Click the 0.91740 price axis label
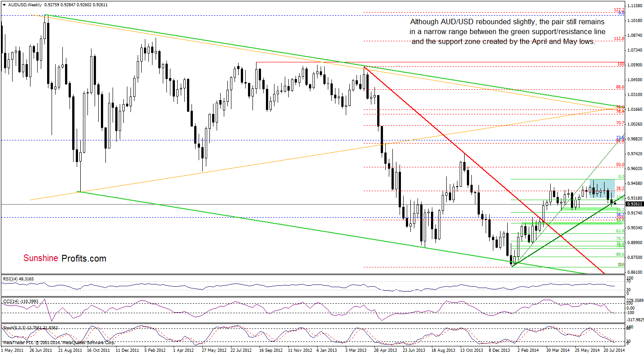Viewport: 644px width, 354px height. 635,213
